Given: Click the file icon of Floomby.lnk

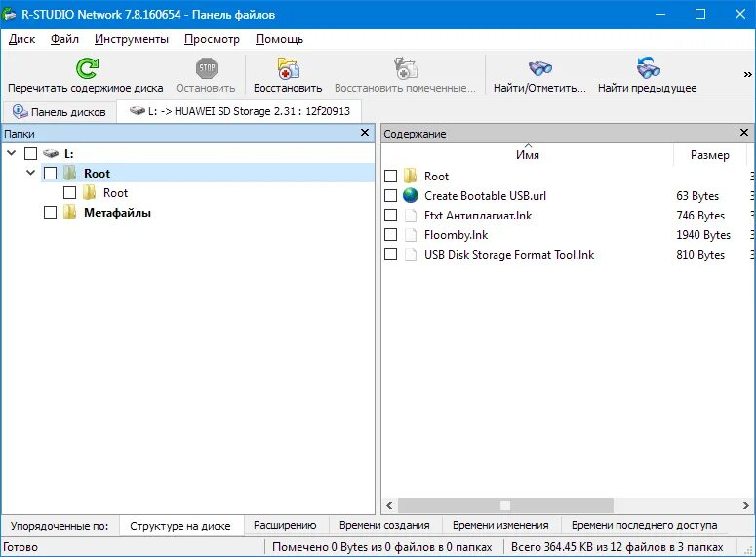Looking at the screenshot, I should click(x=411, y=235).
